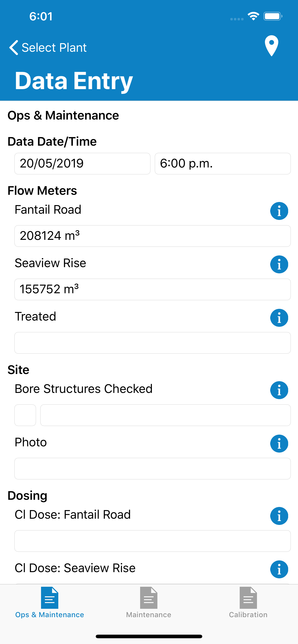Tap the empty Photo field
The width and height of the screenshot is (298, 644).
coord(153,469)
